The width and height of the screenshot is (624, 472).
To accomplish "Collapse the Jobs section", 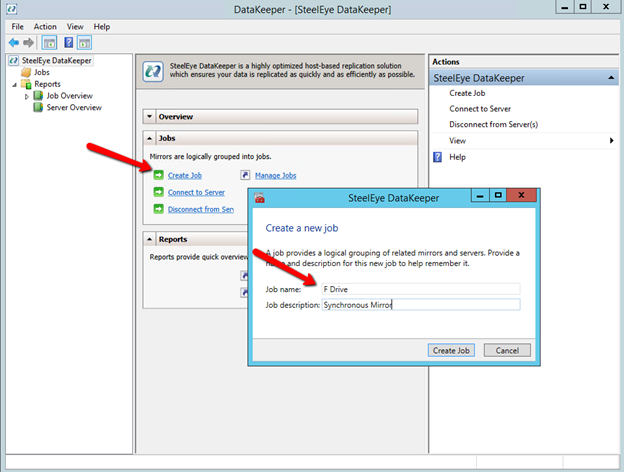I will click(150, 138).
